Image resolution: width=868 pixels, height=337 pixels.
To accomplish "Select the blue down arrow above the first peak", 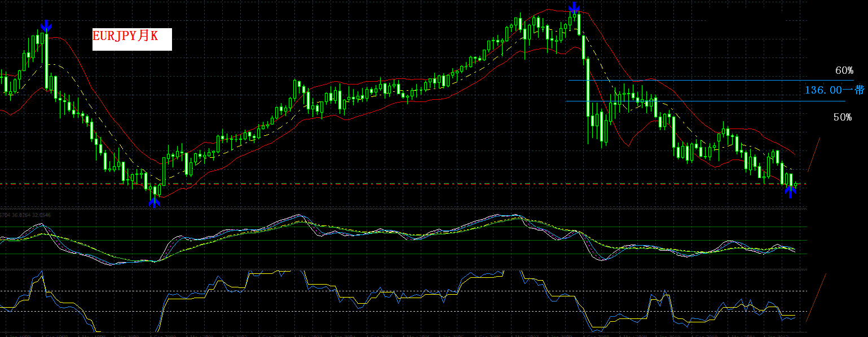I will click(46, 25).
